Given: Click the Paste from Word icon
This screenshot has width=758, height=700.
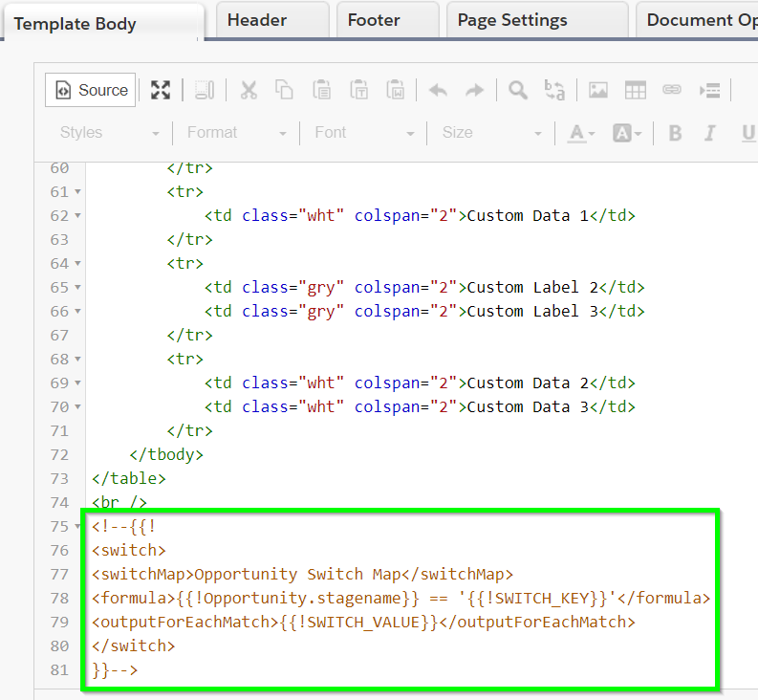Looking at the screenshot, I should click(x=396, y=90).
